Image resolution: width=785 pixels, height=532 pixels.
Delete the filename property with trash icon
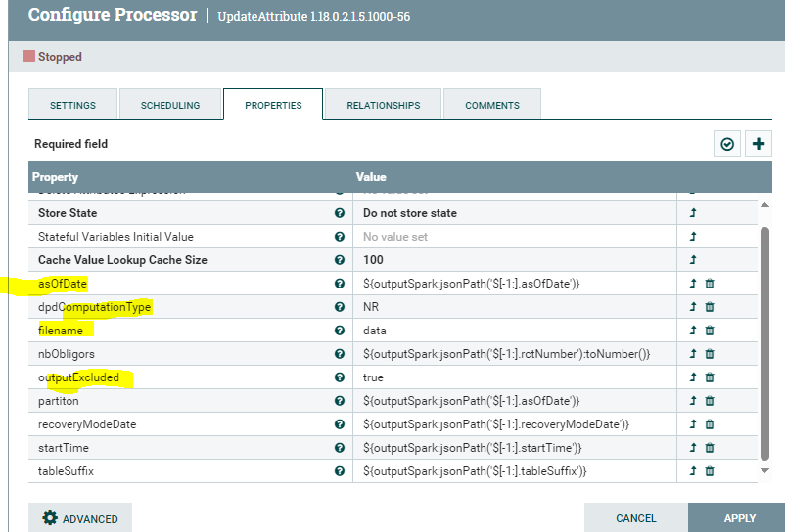(x=710, y=331)
